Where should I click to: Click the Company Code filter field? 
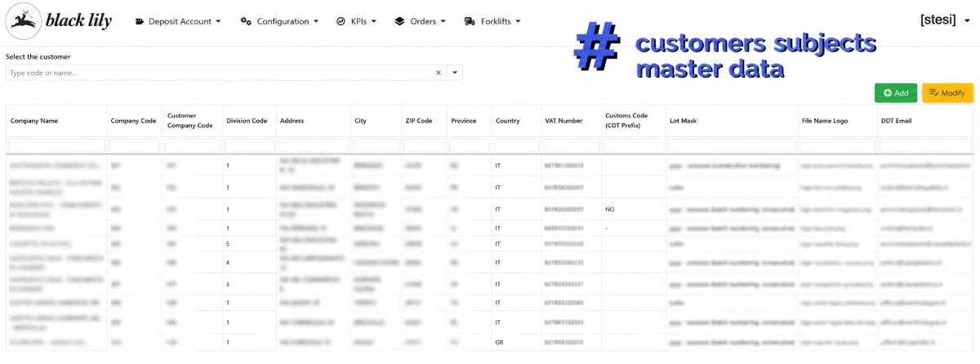tap(135, 145)
